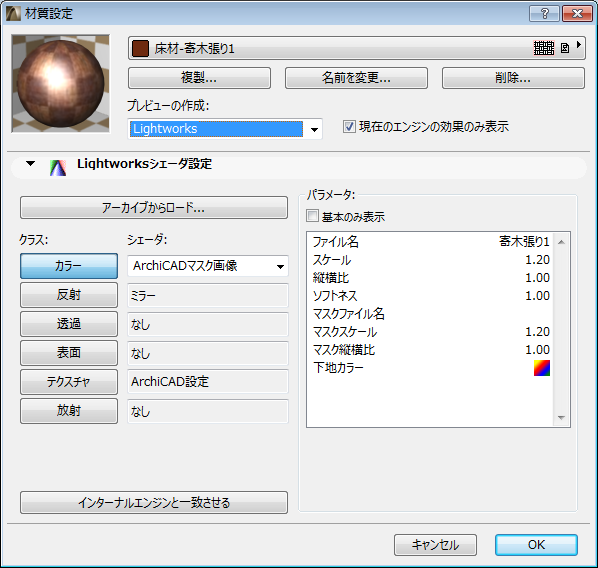
Task: Click the Lightworks shader panel icon
Action: [x=58, y=168]
